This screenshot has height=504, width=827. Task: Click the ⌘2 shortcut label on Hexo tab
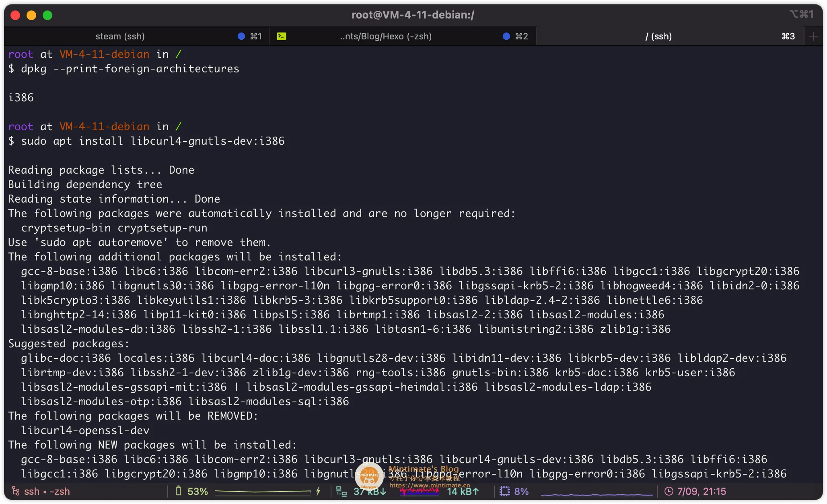[x=521, y=36]
